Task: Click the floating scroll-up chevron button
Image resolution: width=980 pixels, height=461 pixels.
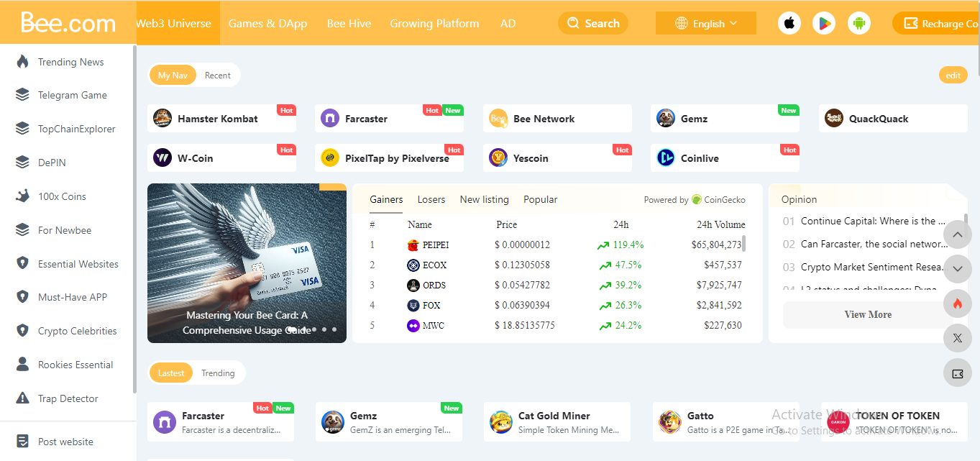Action: (957, 234)
